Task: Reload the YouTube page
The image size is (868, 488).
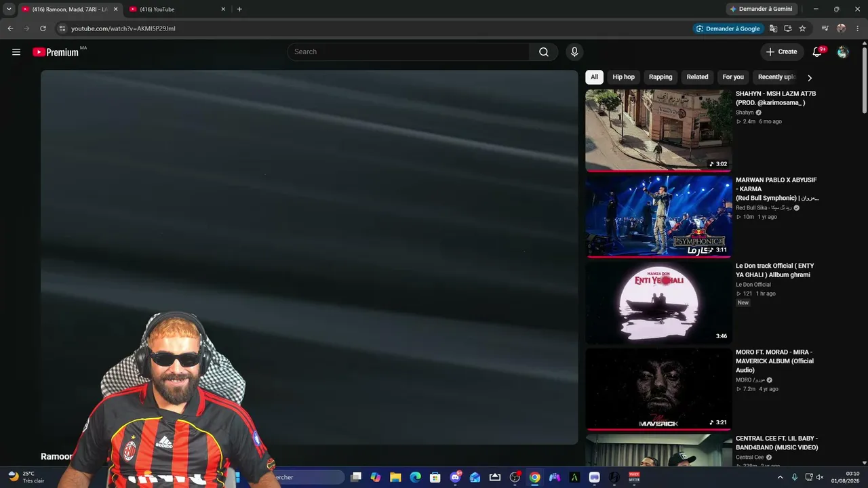Action: pyautogui.click(x=43, y=28)
